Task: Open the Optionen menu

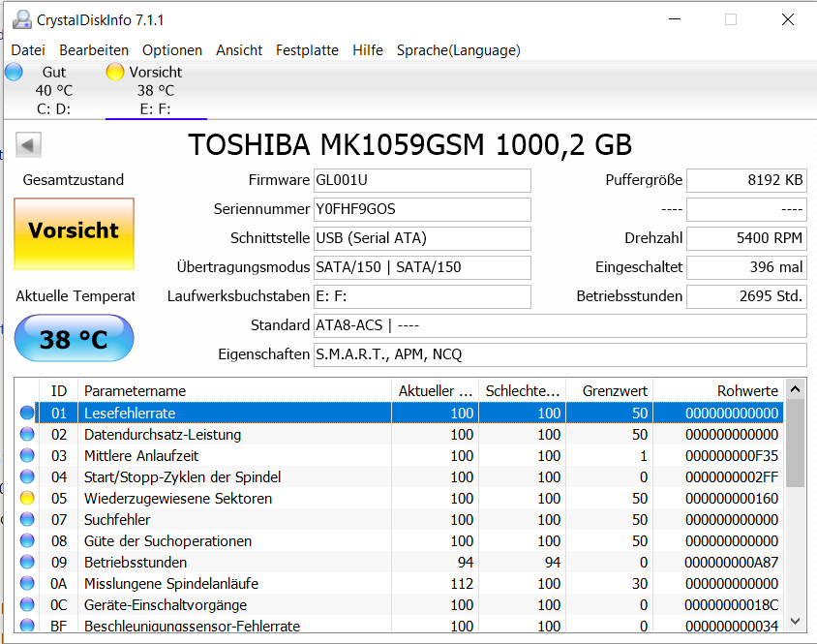Action: click(x=172, y=50)
